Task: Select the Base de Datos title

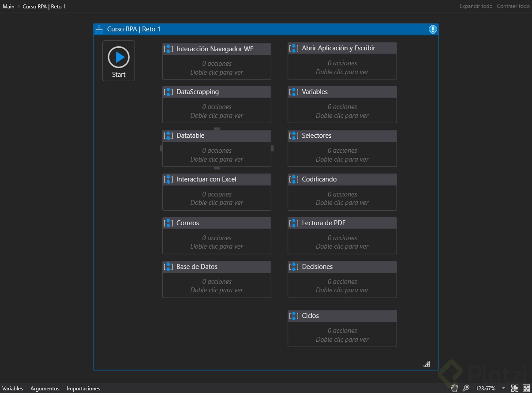Action: 197,267
